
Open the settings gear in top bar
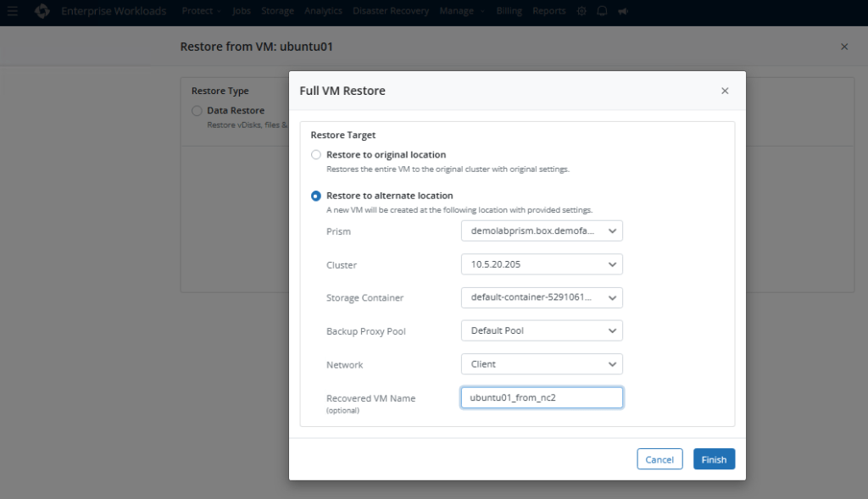point(581,12)
